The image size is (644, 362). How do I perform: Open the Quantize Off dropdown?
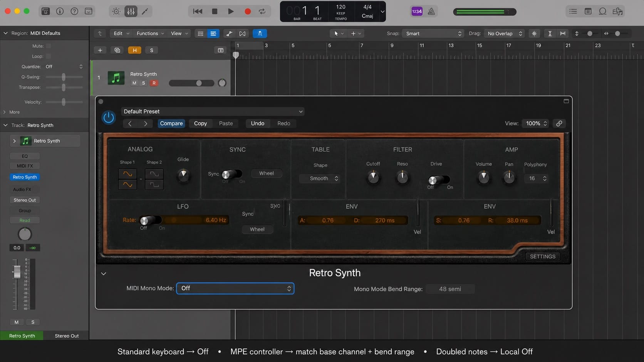point(64,67)
